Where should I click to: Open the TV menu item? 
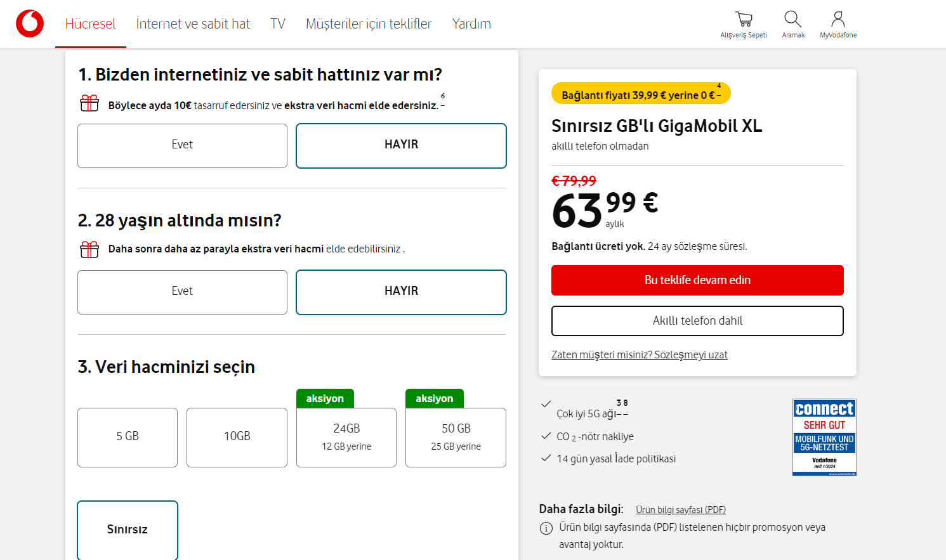point(278,24)
